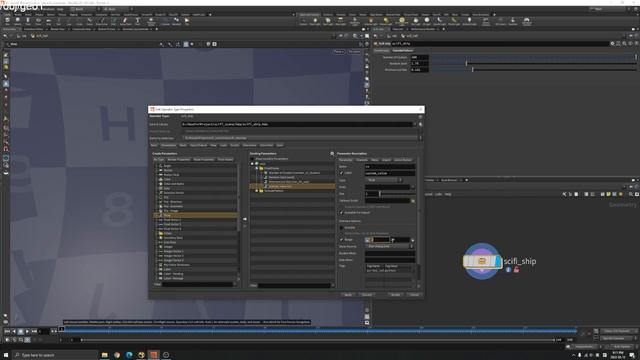Select the Gamepad Camera shelf tool
This screenshot has height=360, width=640.
[x=527, y=21]
